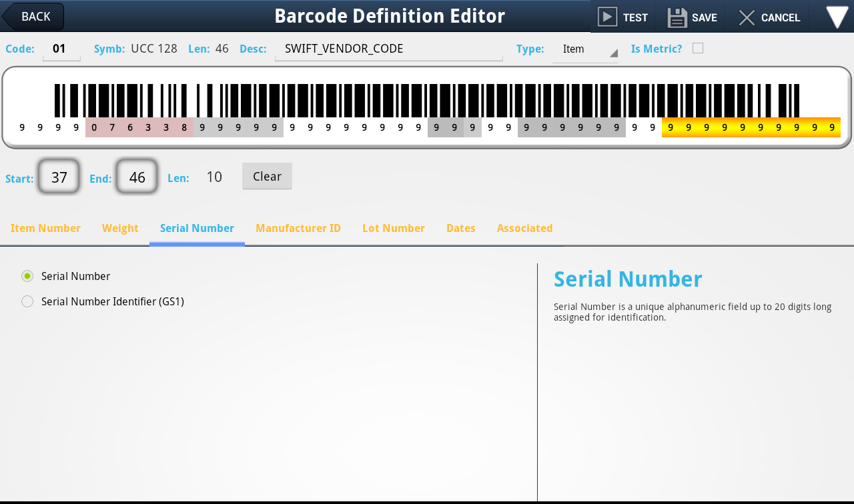Cancel editing via the X icon
Image resolution: width=854 pixels, height=504 pixels.
[x=747, y=17]
